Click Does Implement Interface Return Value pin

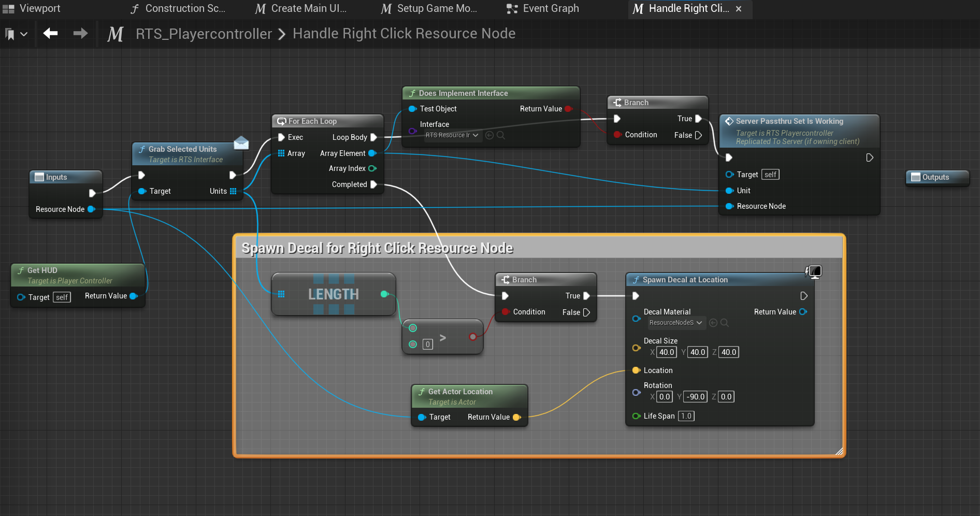pyautogui.click(x=568, y=109)
